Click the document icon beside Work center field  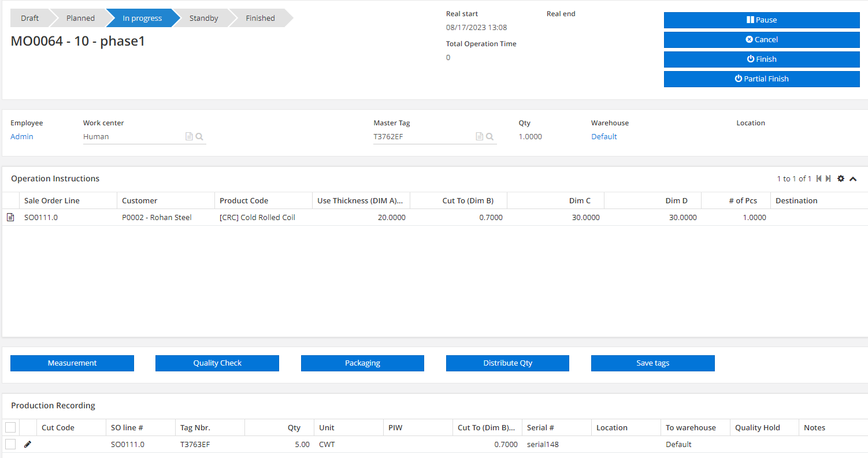pyautogui.click(x=188, y=136)
